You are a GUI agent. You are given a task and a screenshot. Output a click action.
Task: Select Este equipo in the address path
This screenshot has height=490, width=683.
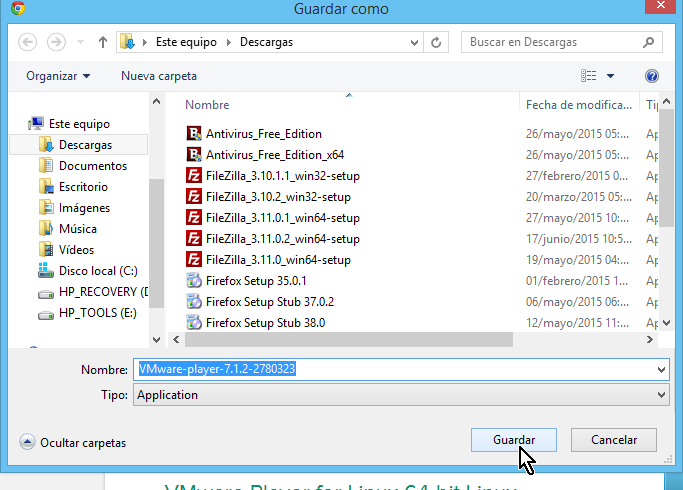(x=186, y=42)
